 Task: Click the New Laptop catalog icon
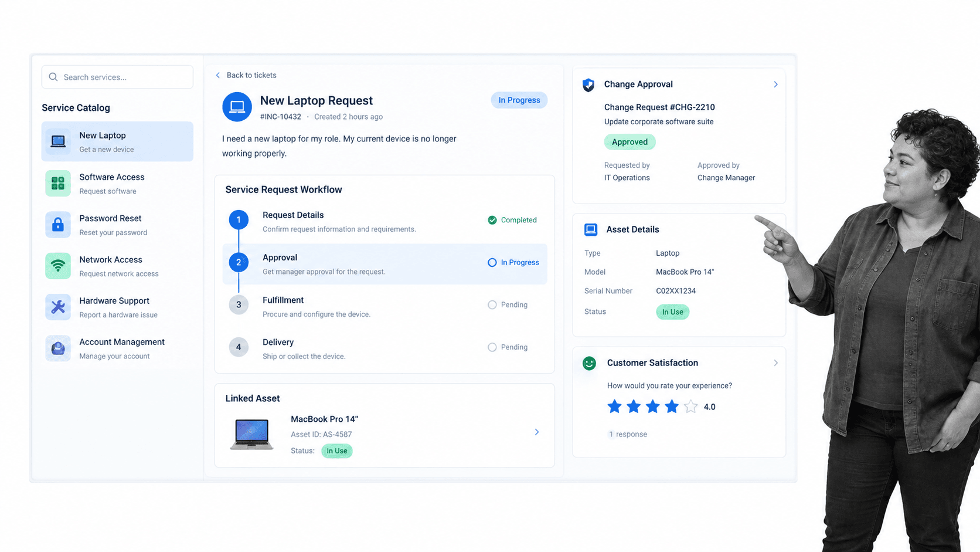point(58,141)
